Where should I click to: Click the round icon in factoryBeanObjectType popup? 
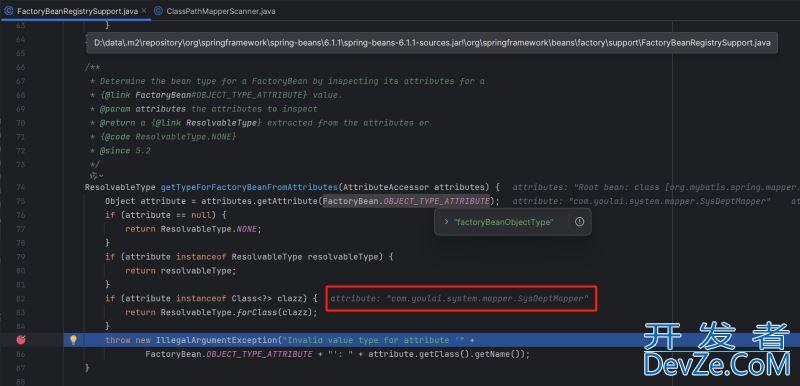579,222
